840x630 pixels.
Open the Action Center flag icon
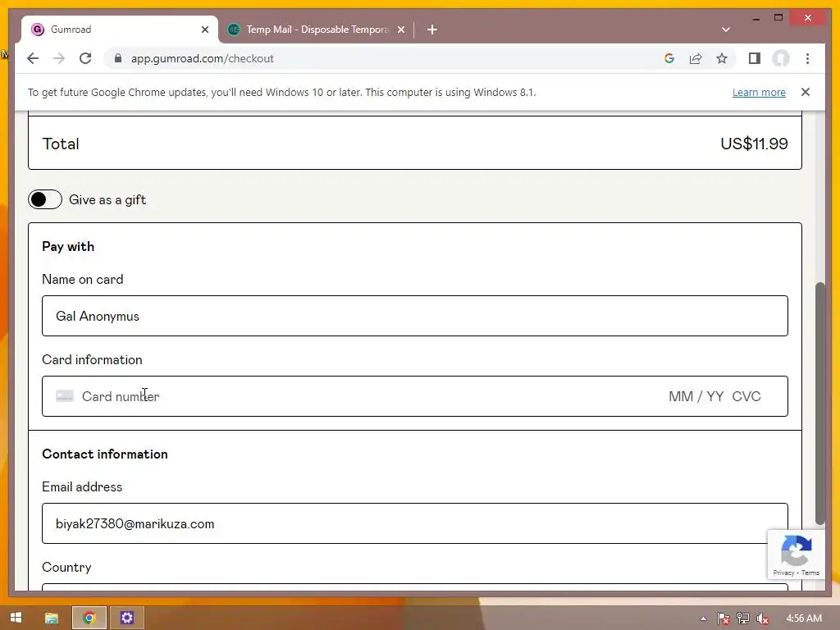724,619
